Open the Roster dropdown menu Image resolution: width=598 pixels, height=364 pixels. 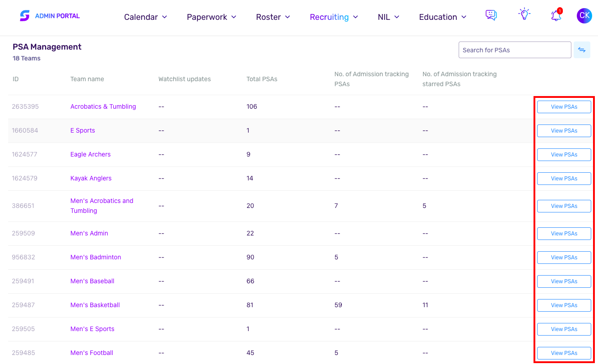point(273,17)
